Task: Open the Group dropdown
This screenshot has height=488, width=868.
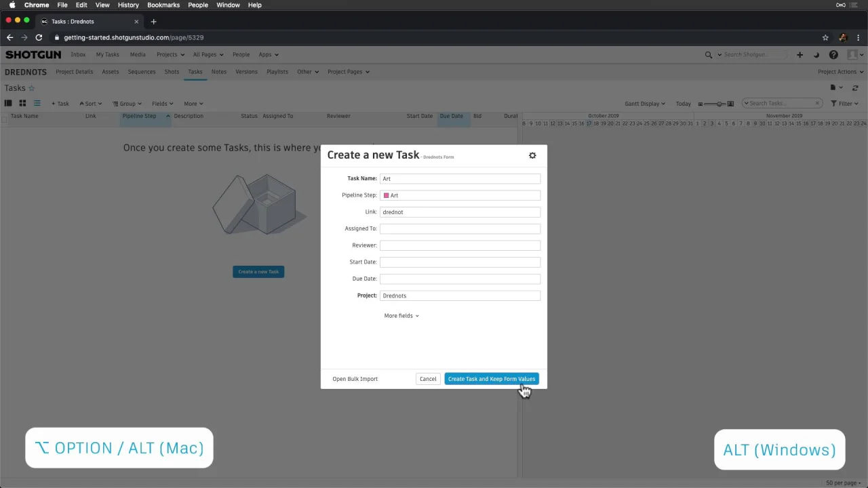Action: [127, 104]
